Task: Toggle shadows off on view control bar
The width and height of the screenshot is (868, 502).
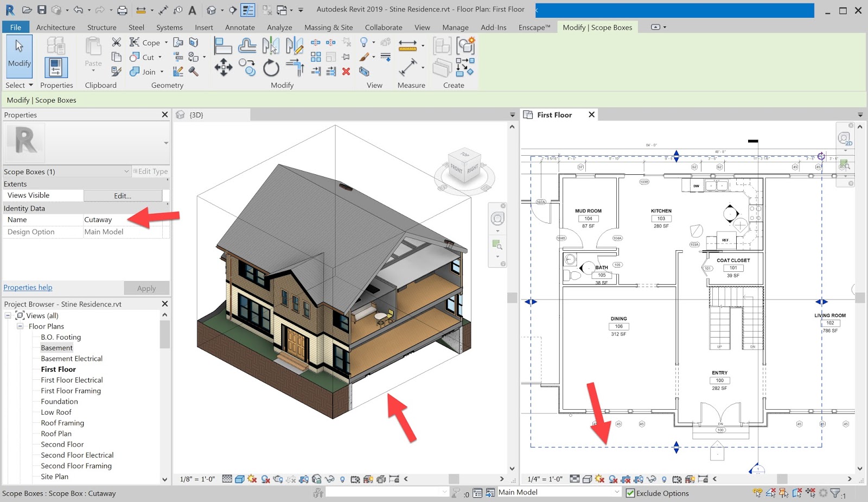Action: (x=264, y=479)
